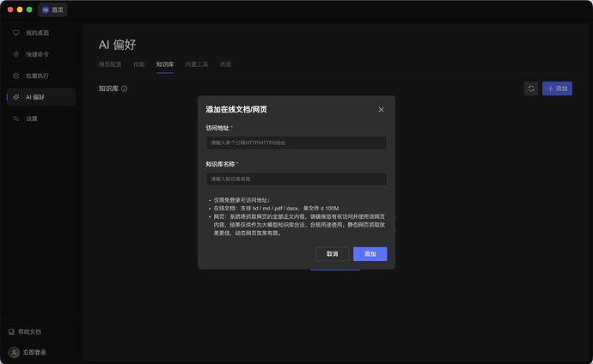Open 设置 in the sidebar

[41, 118]
